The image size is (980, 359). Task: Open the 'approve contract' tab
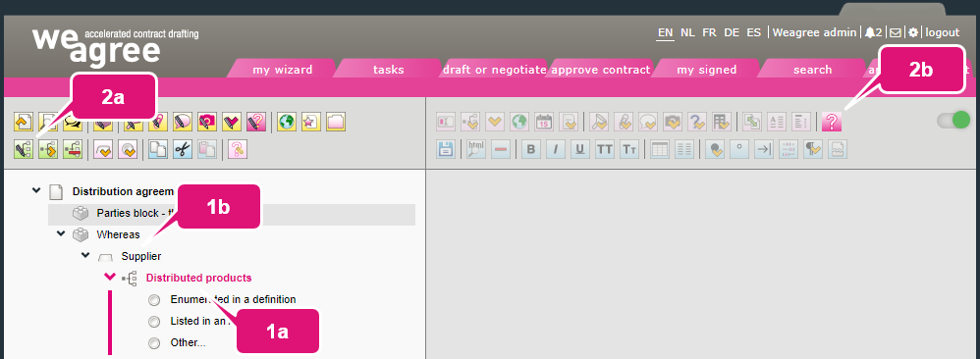pos(601,70)
